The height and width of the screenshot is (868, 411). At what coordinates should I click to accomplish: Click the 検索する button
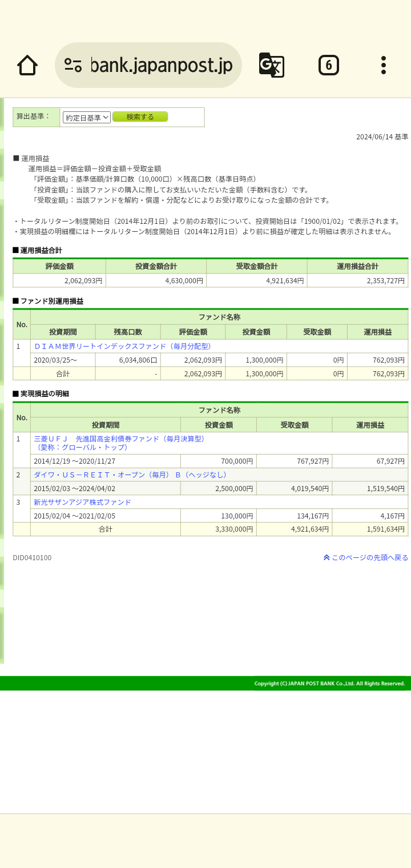tap(140, 117)
